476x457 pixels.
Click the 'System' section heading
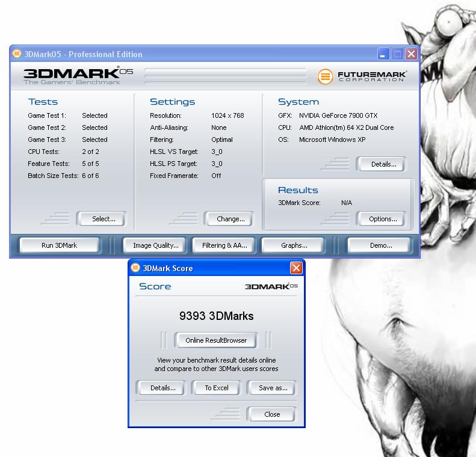[298, 102]
